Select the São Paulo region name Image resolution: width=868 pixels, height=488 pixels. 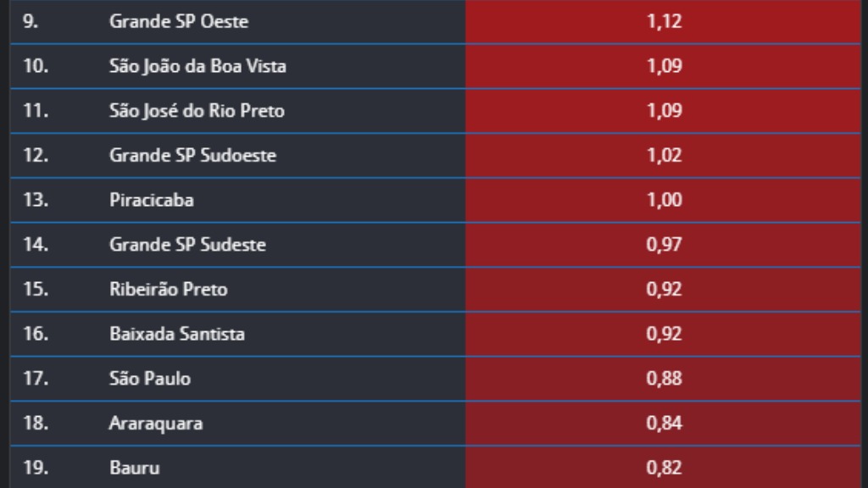150,379
